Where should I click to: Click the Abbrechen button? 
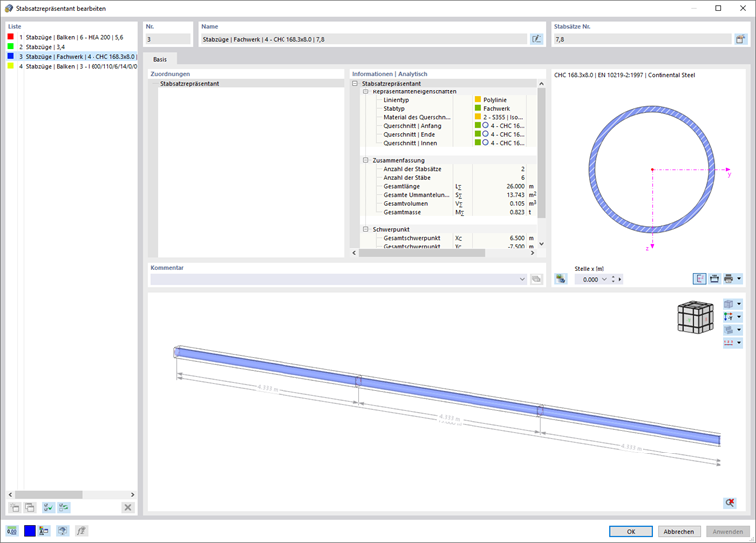678,531
